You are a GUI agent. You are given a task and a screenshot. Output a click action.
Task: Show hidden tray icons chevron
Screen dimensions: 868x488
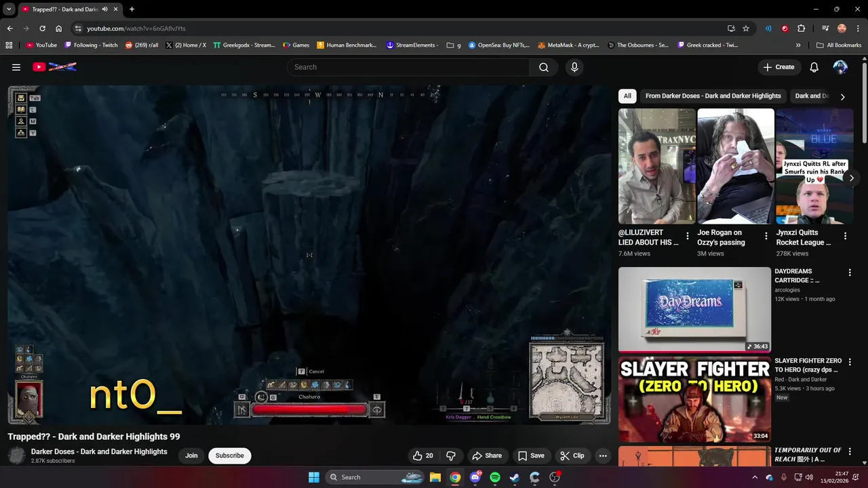(x=755, y=477)
